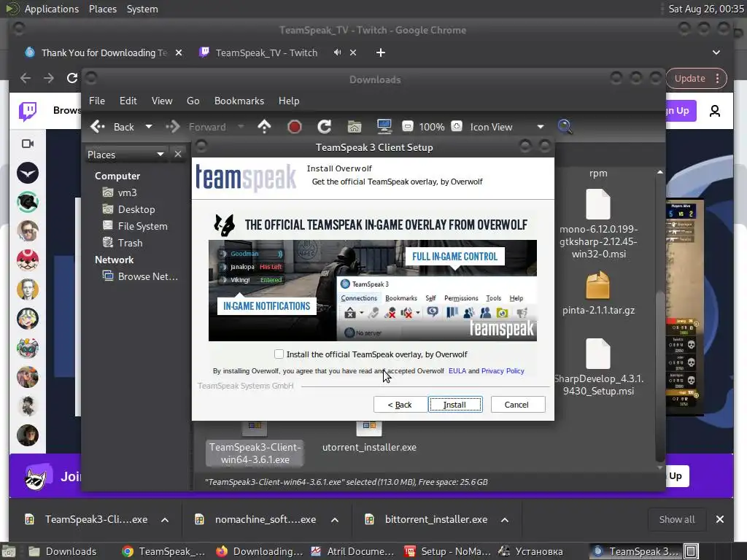Reload the page in Chrome

point(72,78)
